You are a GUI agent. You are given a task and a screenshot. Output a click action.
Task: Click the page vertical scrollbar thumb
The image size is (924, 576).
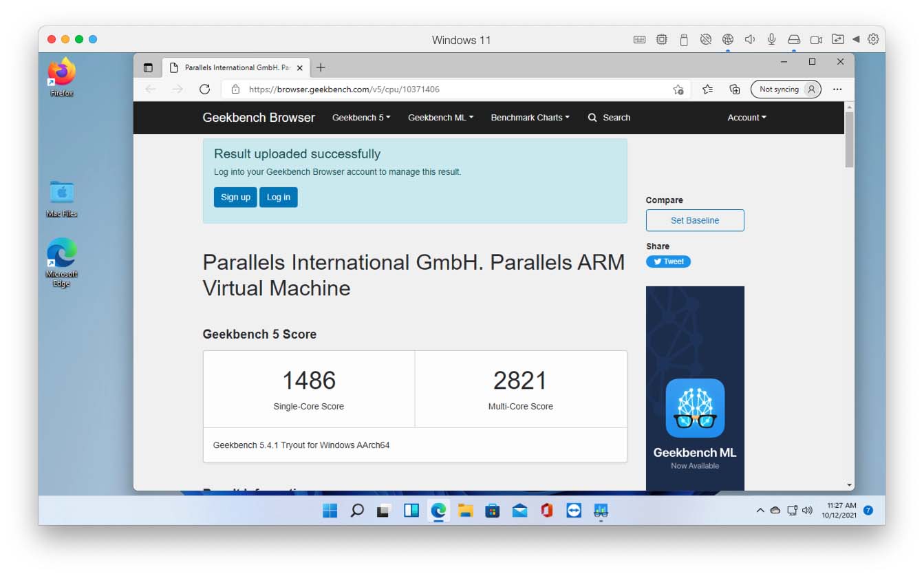[849, 139]
